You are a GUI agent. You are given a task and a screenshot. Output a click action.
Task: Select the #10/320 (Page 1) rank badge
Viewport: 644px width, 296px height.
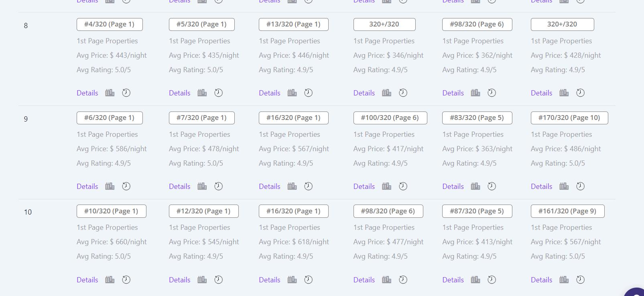112,211
